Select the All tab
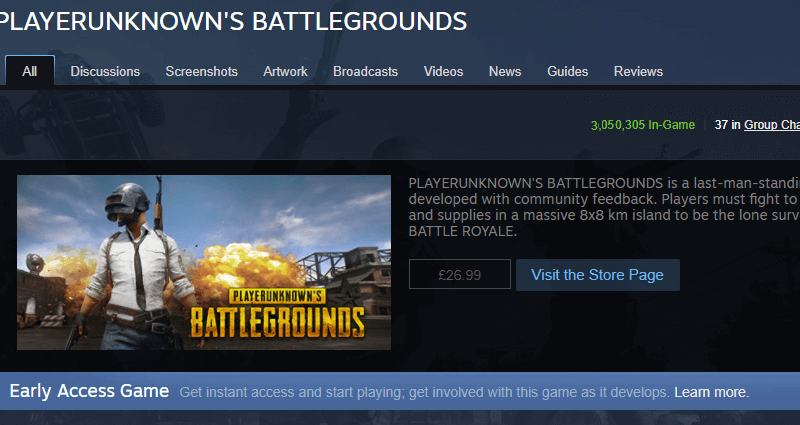The width and height of the screenshot is (800, 425). 30,71
